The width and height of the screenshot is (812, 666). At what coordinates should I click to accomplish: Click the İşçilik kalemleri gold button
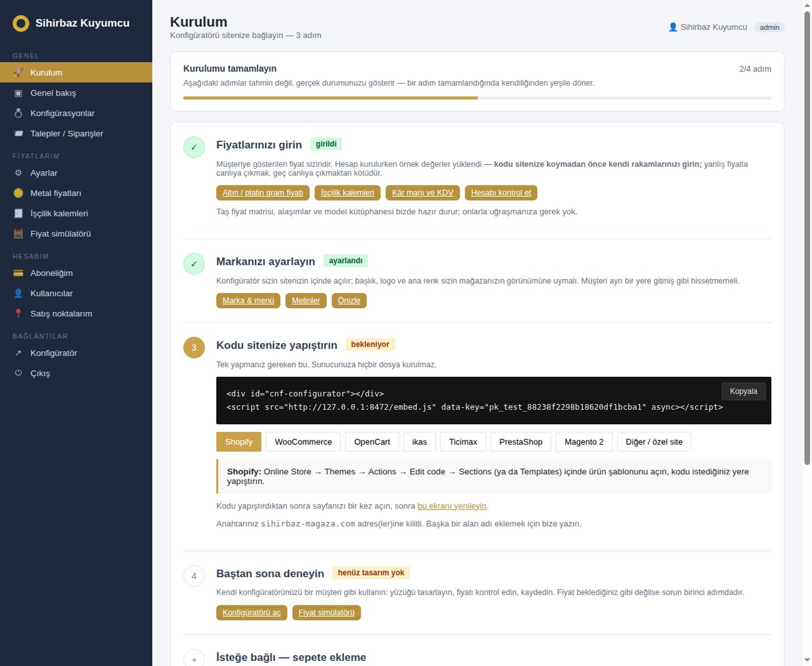pyautogui.click(x=348, y=192)
